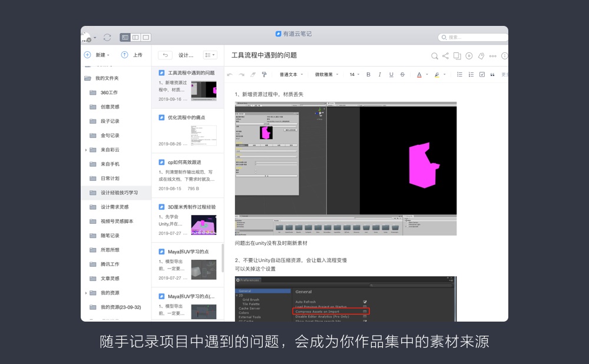
Task: Click the undo icon in formatting bar
Action: 231,74
